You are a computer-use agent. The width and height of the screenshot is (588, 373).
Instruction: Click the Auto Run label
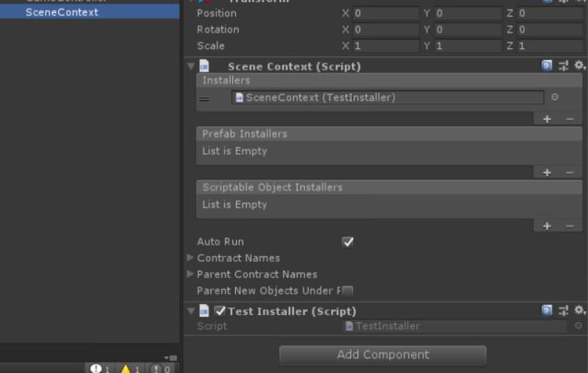click(x=220, y=241)
